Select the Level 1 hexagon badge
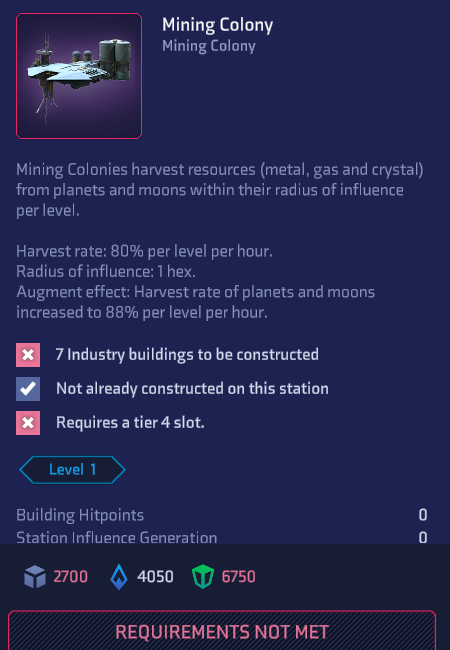This screenshot has width=450, height=650. pyautogui.click(x=72, y=470)
